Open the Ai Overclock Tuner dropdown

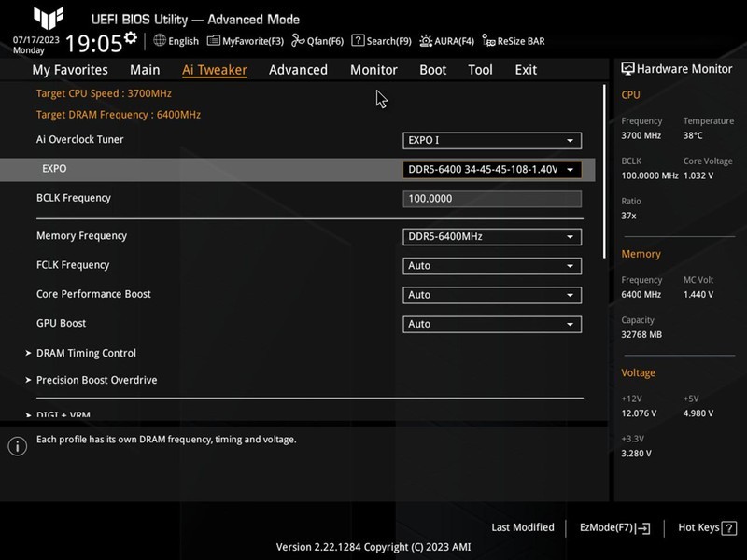pyautogui.click(x=491, y=140)
